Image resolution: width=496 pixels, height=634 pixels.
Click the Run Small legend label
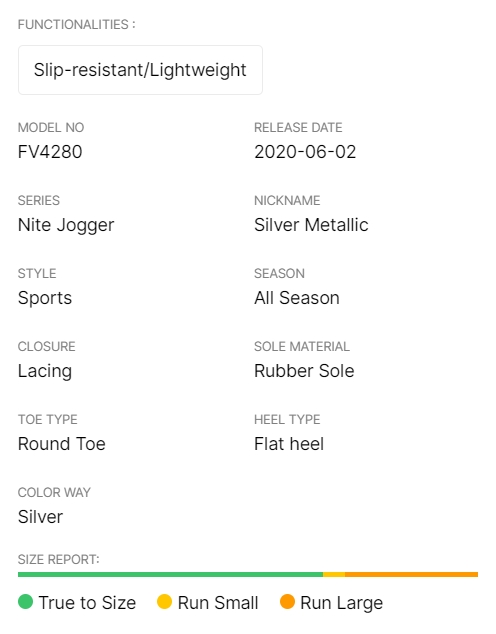coord(218,602)
